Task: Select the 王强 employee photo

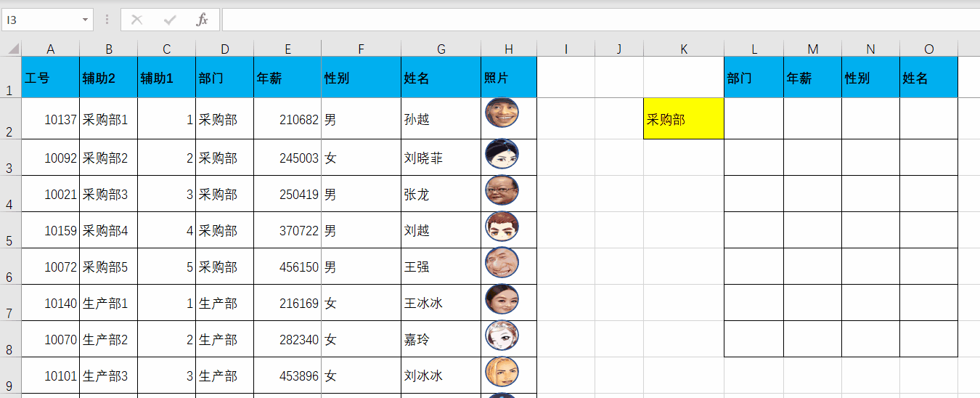Action: click(x=502, y=263)
